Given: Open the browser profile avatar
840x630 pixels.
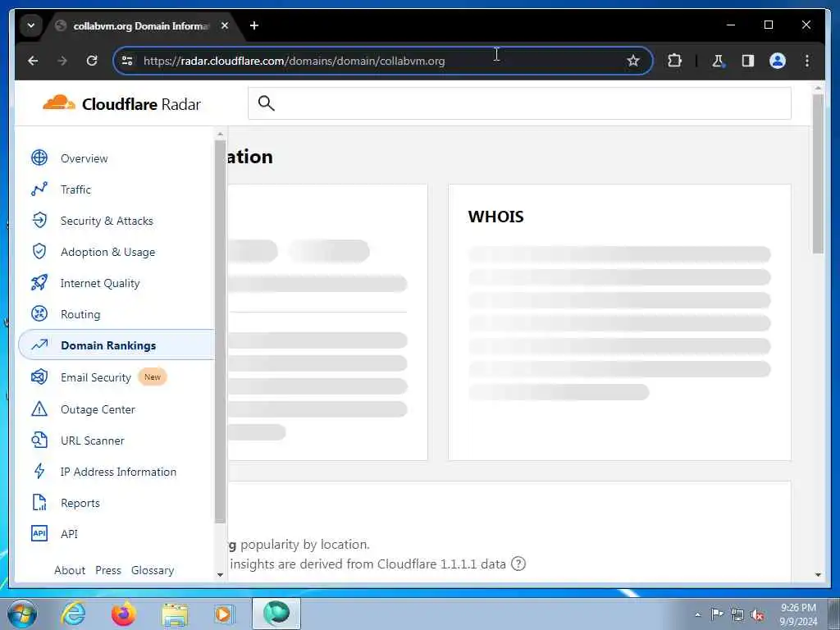Looking at the screenshot, I should point(778,61).
